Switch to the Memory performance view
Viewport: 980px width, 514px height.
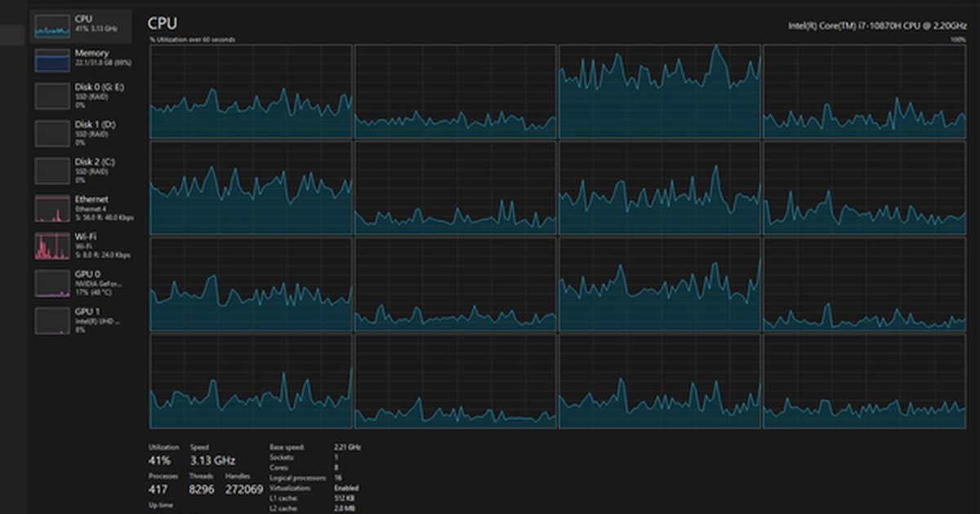81,60
